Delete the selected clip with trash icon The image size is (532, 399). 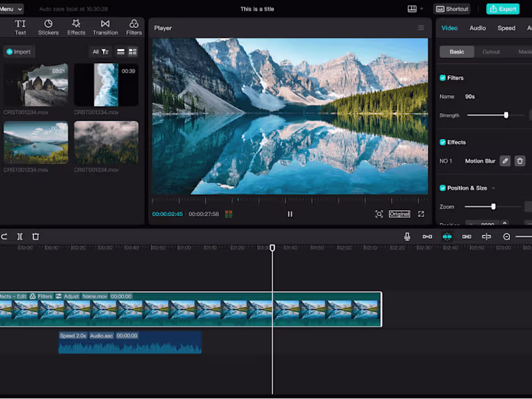pyautogui.click(x=36, y=237)
